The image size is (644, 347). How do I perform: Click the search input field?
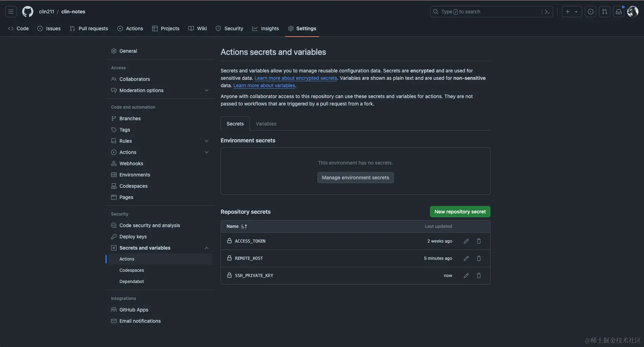pyautogui.click(x=487, y=12)
